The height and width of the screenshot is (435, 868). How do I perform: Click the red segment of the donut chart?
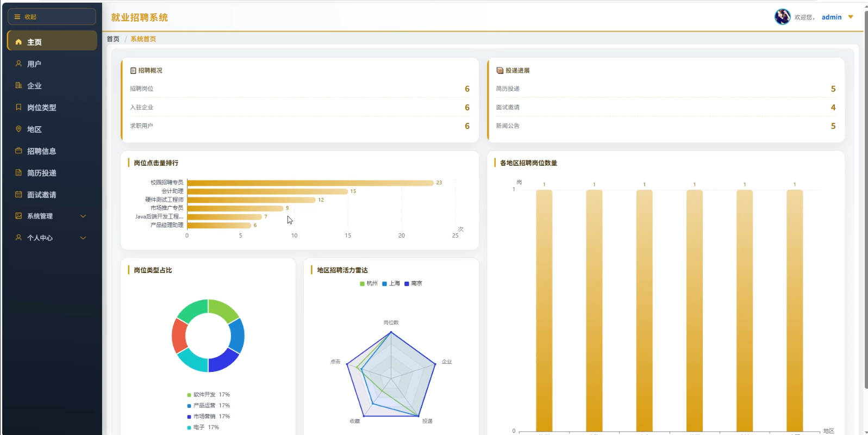coord(179,336)
